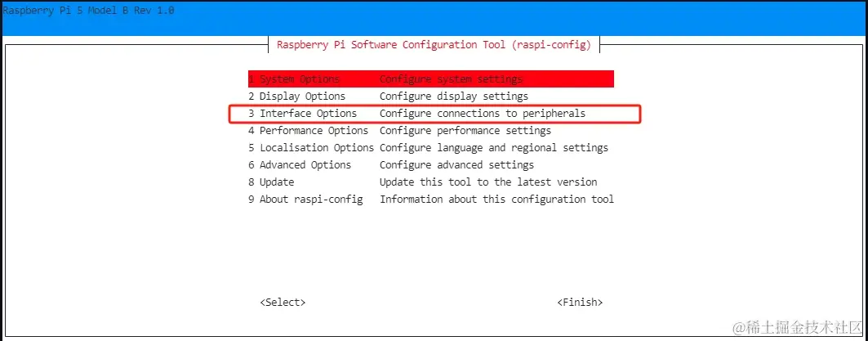Click 'Configure connections to peripherals' description
Viewport: 868px width, 341px height.
click(483, 114)
